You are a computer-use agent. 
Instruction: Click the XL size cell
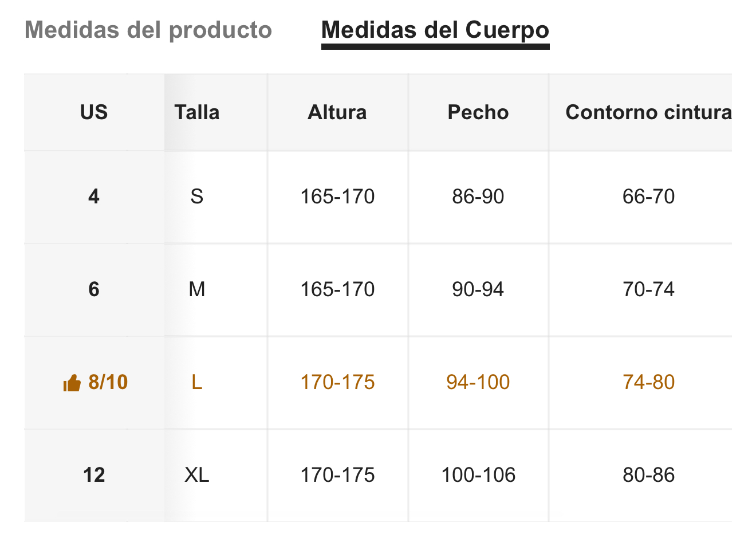[197, 476]
